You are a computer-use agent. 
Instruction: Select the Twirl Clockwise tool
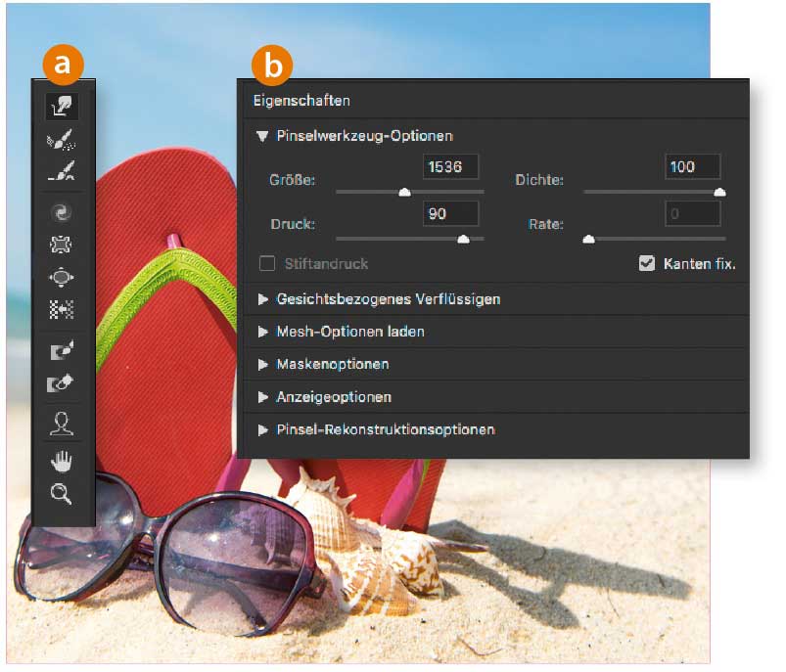(x=62, y=212)
